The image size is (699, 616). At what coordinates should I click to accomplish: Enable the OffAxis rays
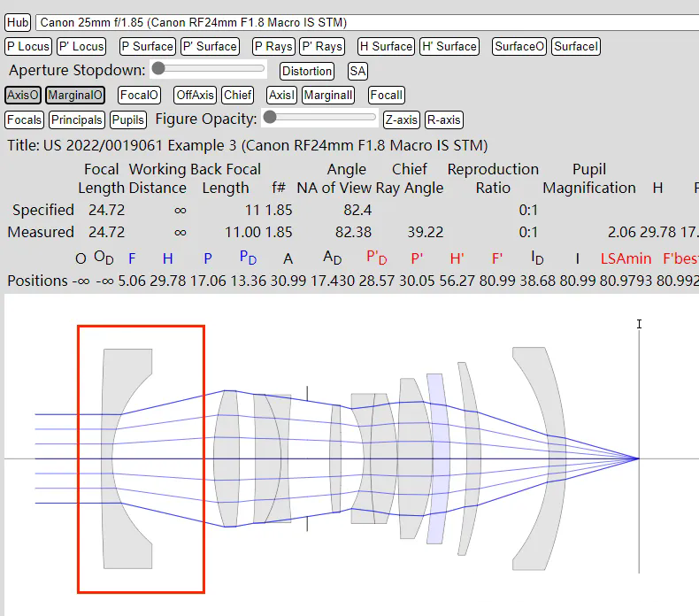coord(195,95)
